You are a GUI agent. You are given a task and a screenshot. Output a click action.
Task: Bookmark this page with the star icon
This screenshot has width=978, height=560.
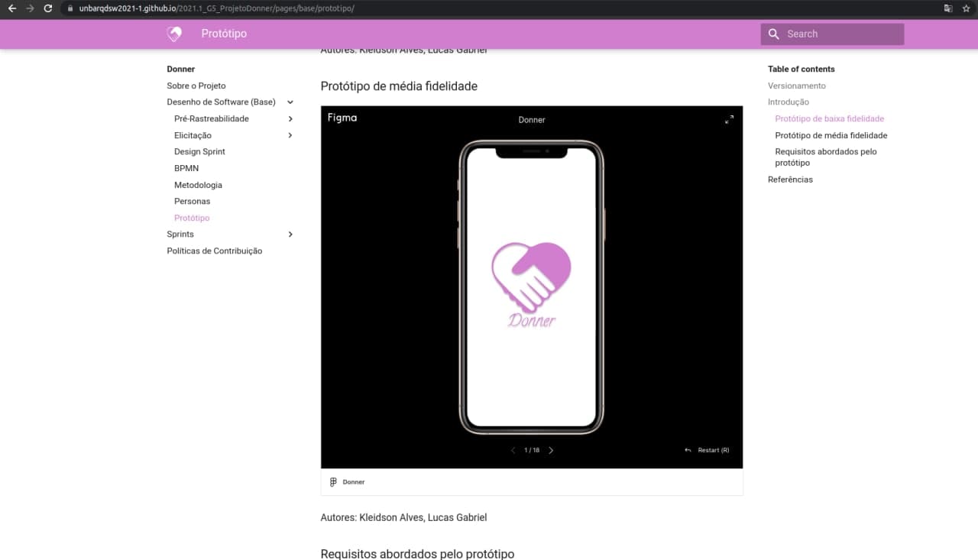click(967, 8)
